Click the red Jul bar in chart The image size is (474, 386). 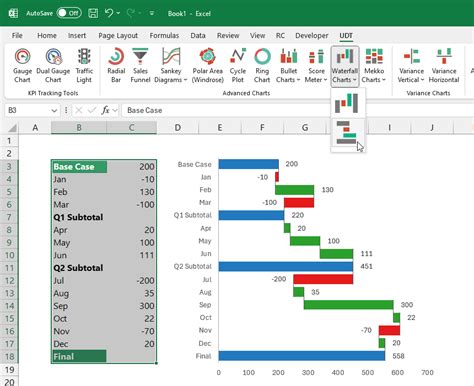point(323,279)
